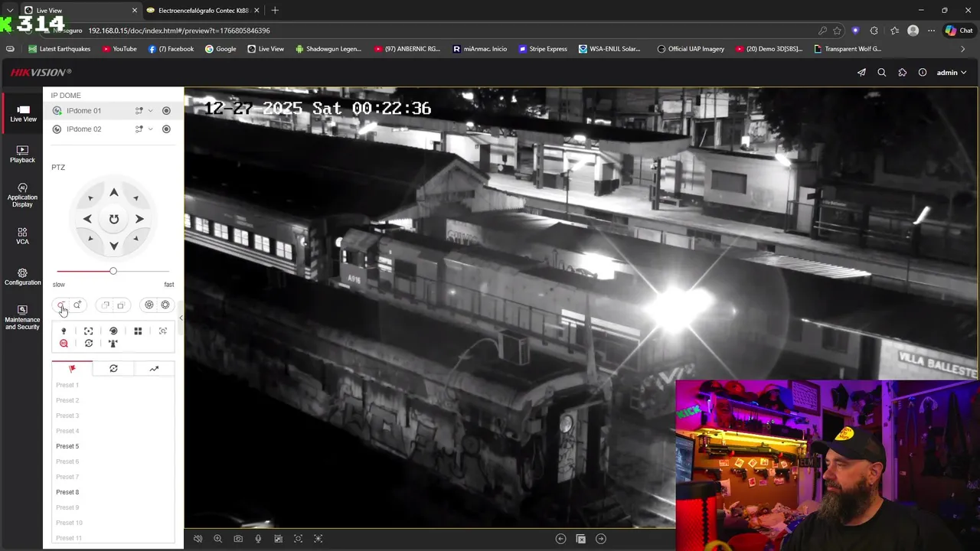Open the four-square menu icon in PTZ tools
The width and height of the screenshot is (980, 551).
coord(138,331)
